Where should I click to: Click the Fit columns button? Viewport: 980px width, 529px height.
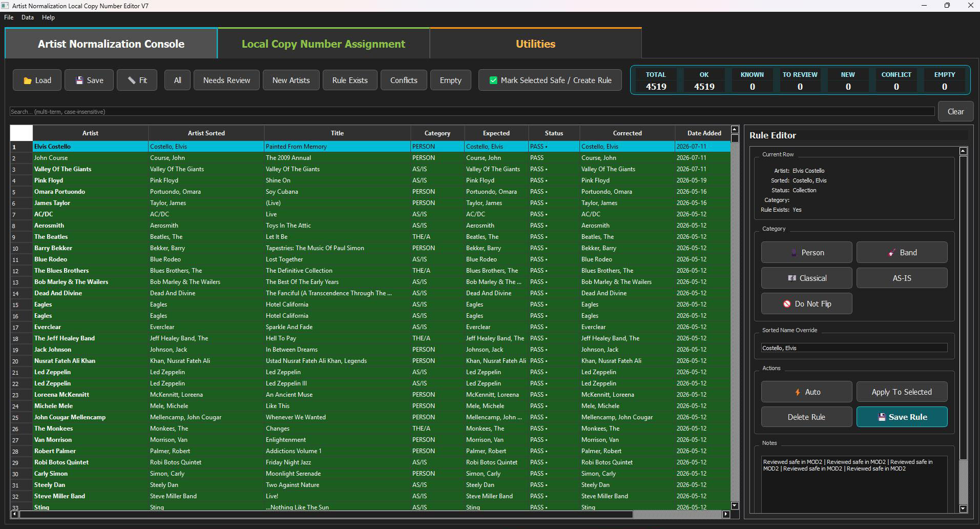point(137,80)
